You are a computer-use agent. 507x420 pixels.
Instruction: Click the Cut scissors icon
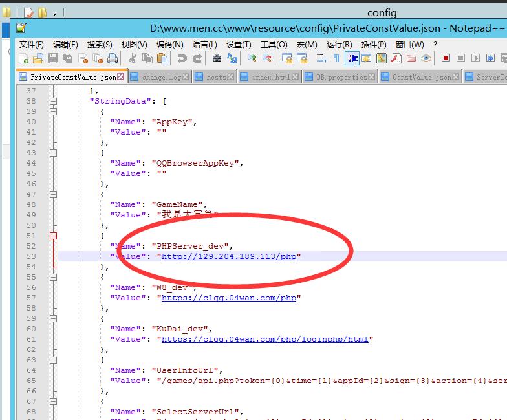point(132,58)
